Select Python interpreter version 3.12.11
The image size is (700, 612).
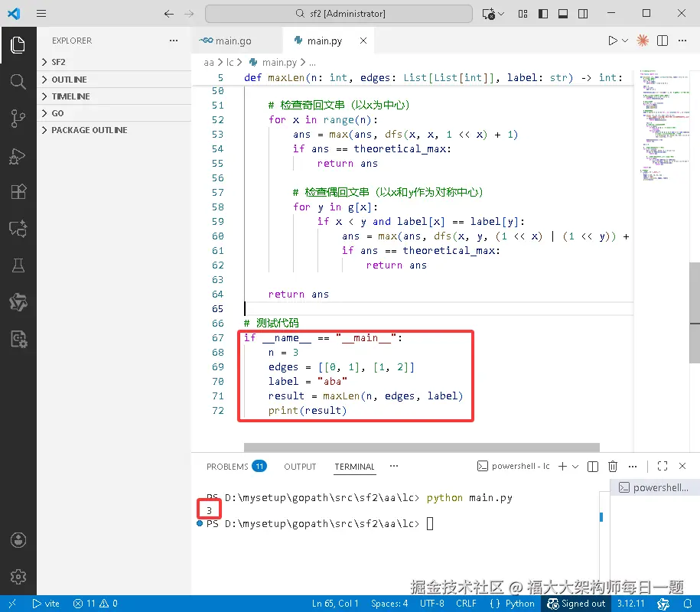tap(630, 604)
